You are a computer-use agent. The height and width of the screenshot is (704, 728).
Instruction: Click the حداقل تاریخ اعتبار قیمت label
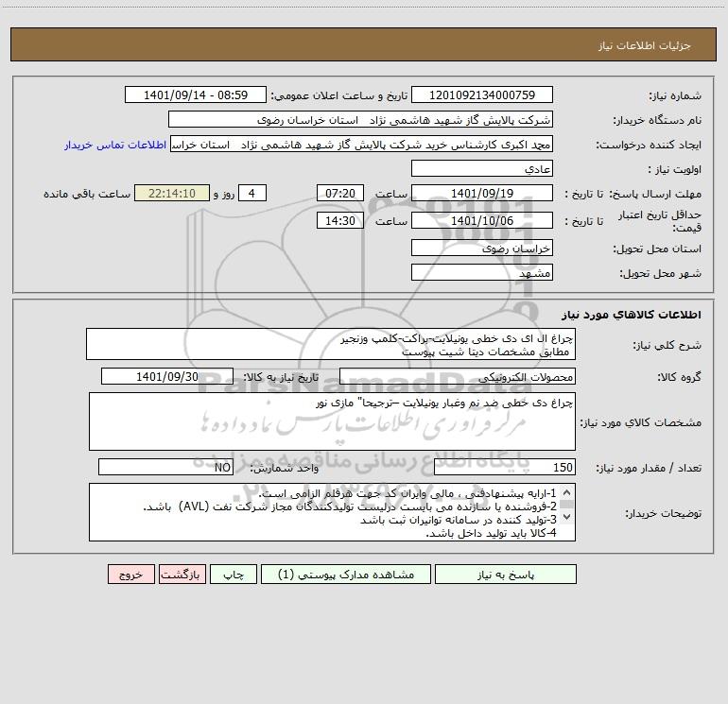point(660,221)
